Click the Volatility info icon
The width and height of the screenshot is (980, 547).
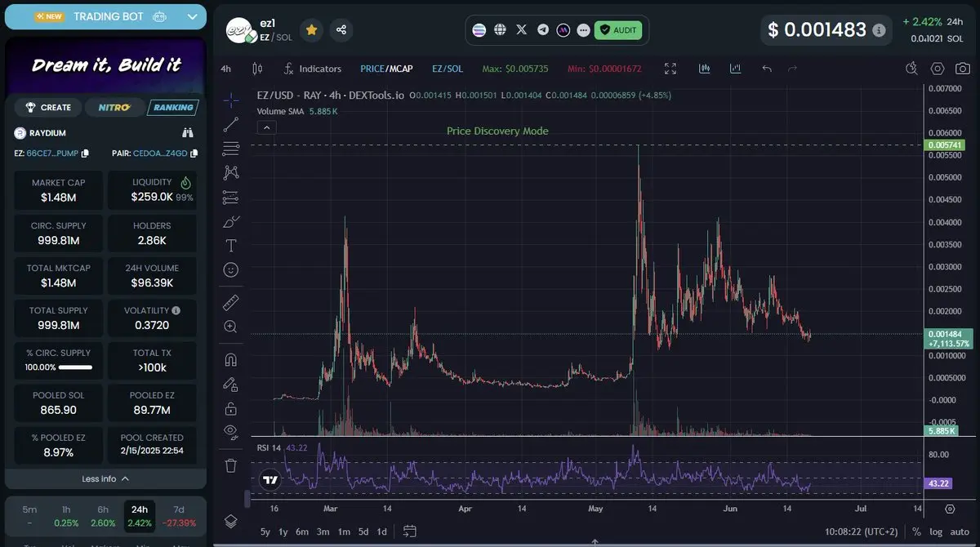coord(176,310)
